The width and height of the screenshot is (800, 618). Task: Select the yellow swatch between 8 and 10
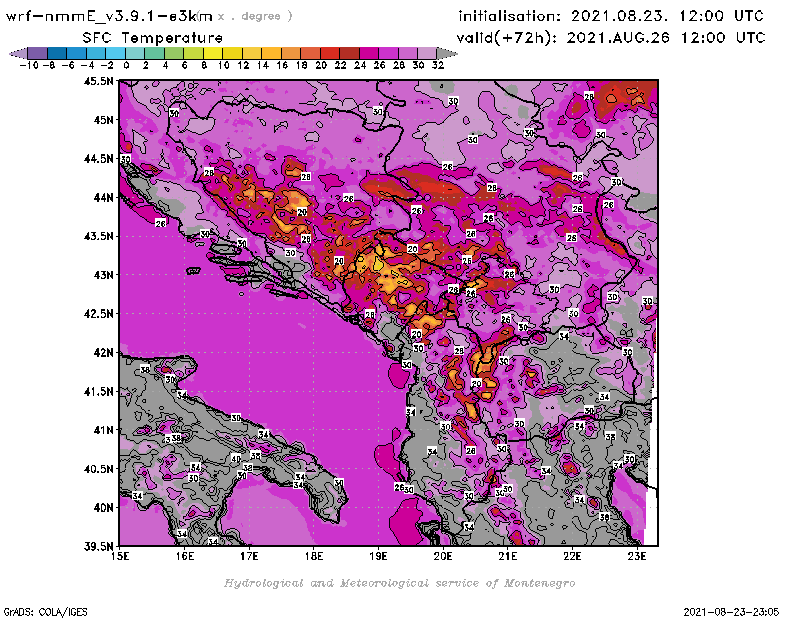213,53
